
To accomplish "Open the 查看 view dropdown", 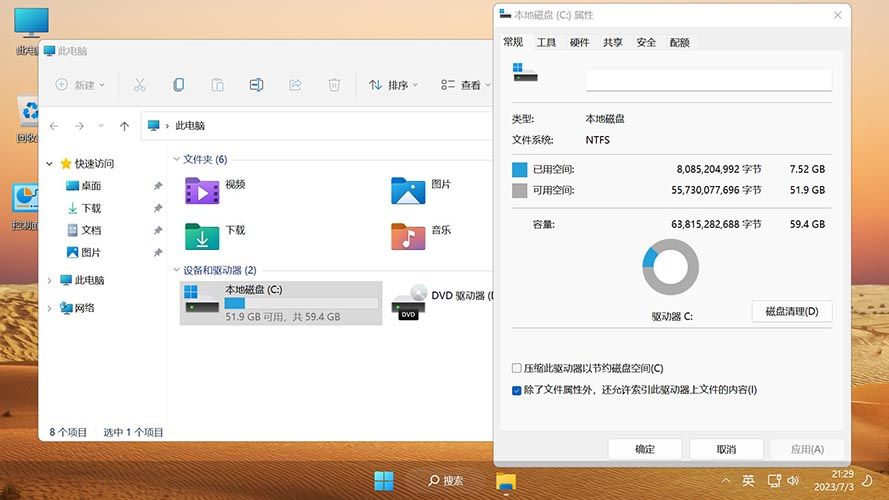I will (x=465, y=85).
